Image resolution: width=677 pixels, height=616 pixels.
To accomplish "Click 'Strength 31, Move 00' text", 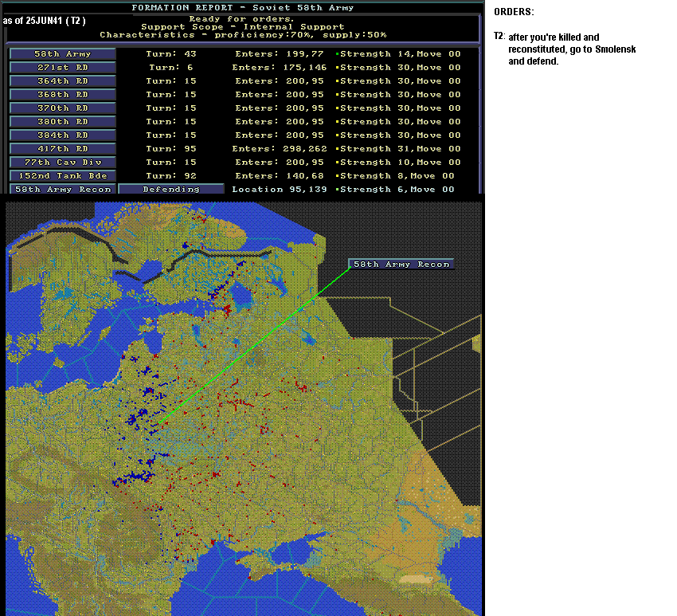I will coord(401,148).
